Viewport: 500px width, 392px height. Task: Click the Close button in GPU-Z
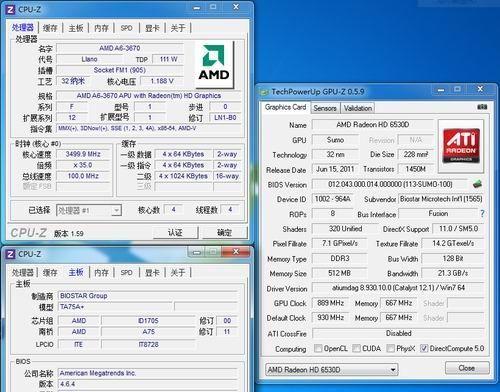pos(467,368)
